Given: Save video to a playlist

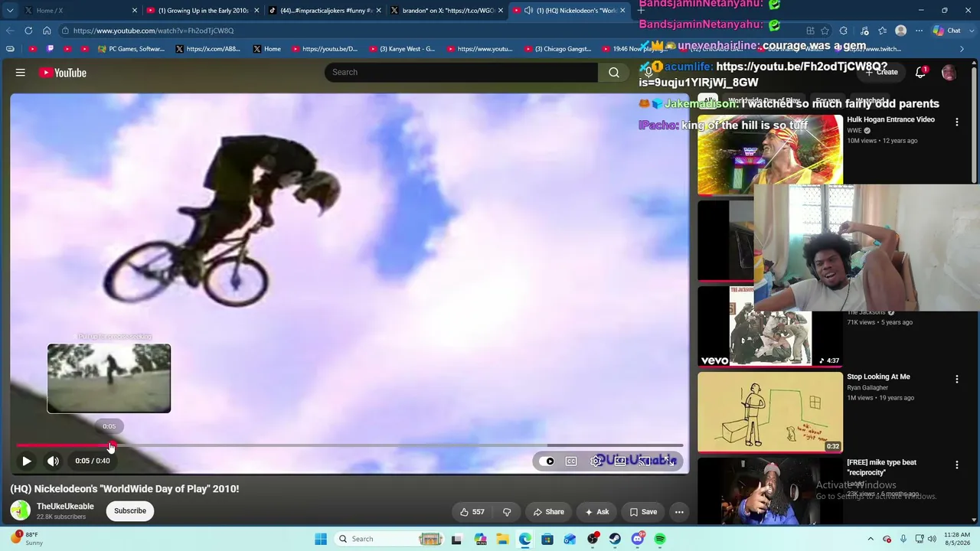Looking at the screenshot, I should coord(643,512).
